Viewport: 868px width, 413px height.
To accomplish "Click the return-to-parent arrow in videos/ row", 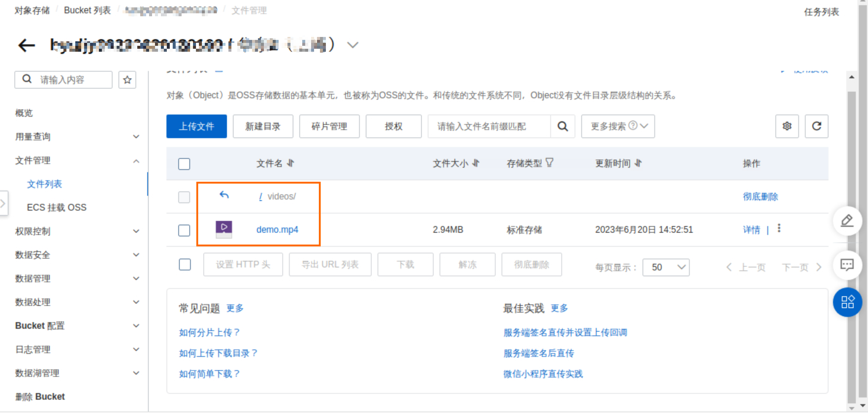I will click(x=224, y=195).
